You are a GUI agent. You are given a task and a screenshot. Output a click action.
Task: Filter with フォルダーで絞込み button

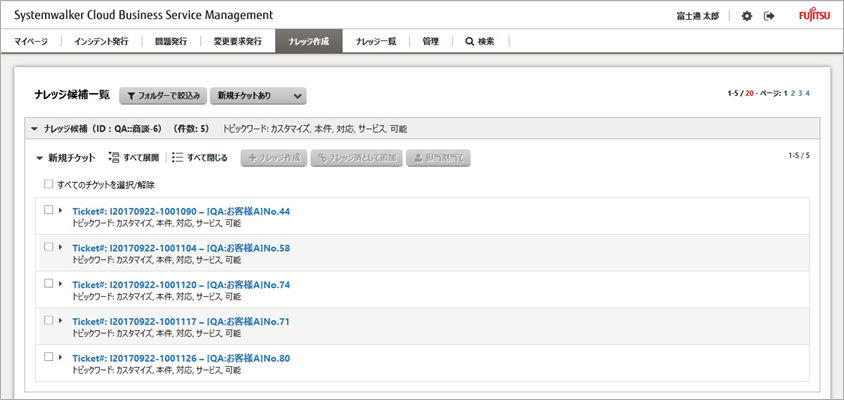click(163, 96)
